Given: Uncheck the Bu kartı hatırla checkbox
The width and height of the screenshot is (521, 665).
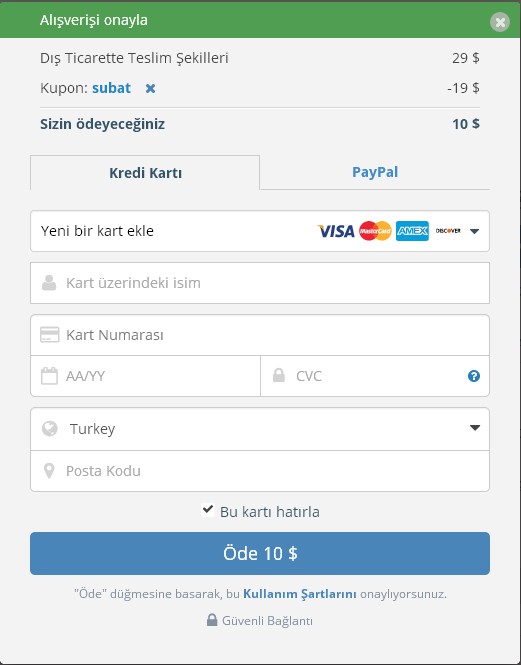Looking at the screenshot, I should click(x=207, y=509).
